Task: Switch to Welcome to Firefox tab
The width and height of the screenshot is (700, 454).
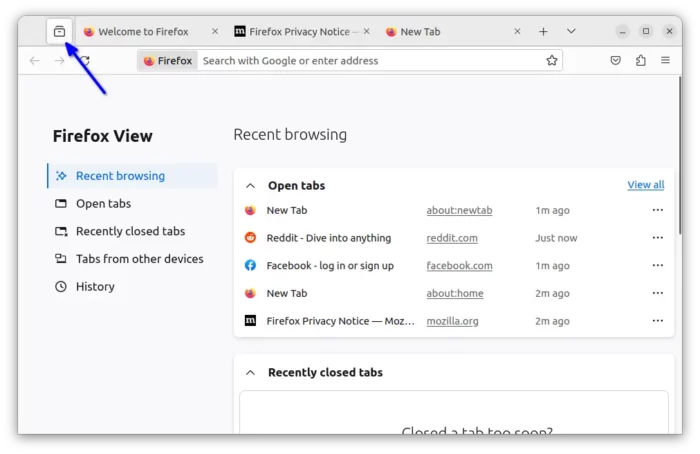Action: 142,32
